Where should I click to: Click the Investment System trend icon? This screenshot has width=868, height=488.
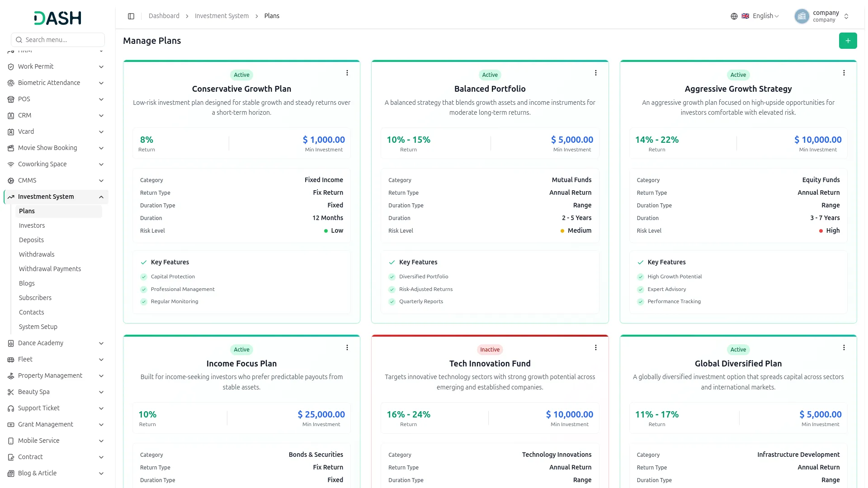pyautogui.click(x=11, y=197)
